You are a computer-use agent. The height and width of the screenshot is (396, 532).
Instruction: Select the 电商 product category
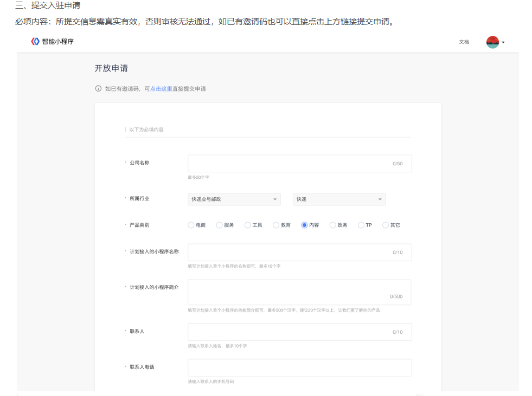pos(191,225)
